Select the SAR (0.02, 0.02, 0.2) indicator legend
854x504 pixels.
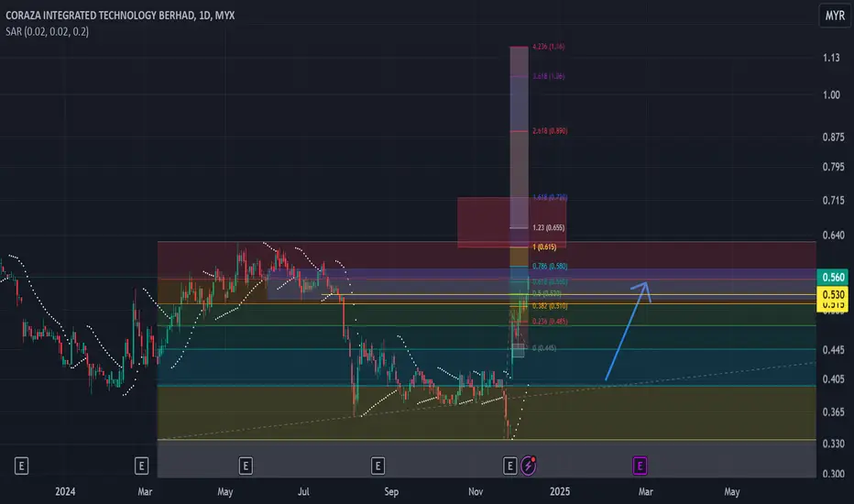click(x=47, y=31)
